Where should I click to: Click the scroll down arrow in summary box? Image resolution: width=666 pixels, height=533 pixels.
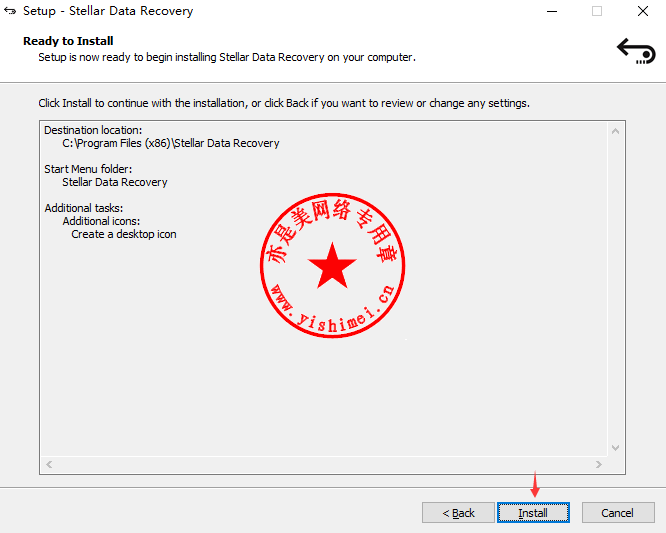(x=615, y=448)
